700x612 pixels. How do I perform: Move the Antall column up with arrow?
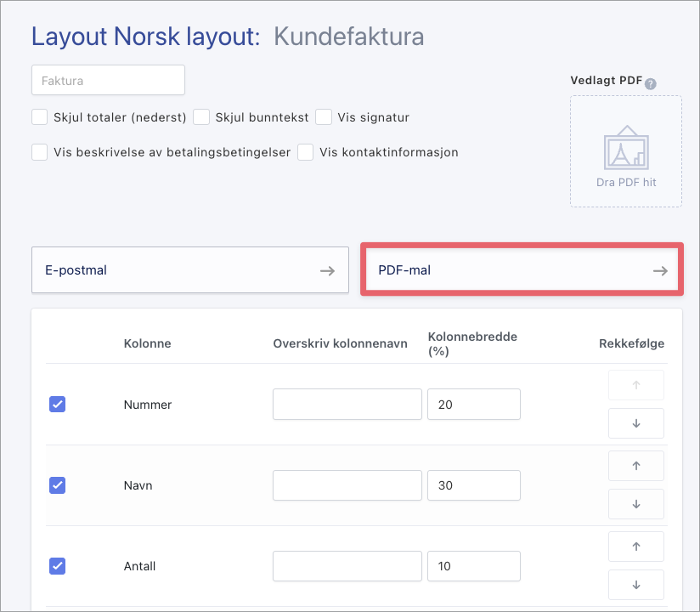(x=635, y=546)
